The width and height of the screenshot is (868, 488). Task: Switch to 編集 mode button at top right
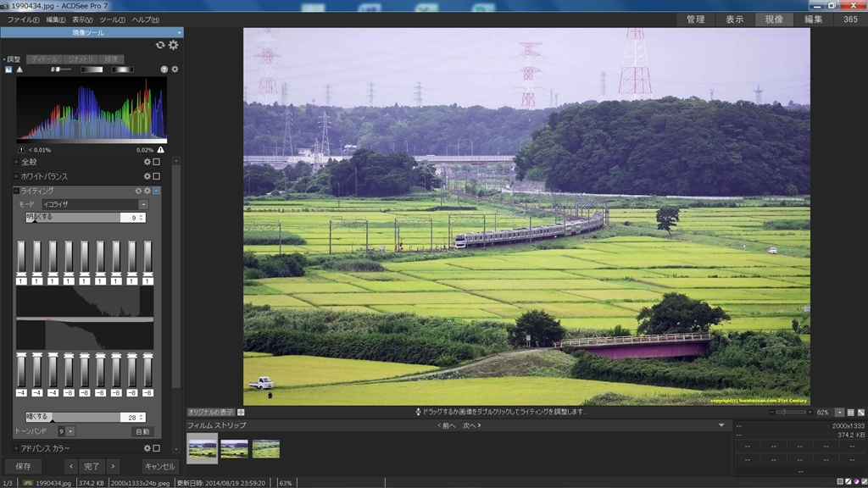click(x=813, y=19)
